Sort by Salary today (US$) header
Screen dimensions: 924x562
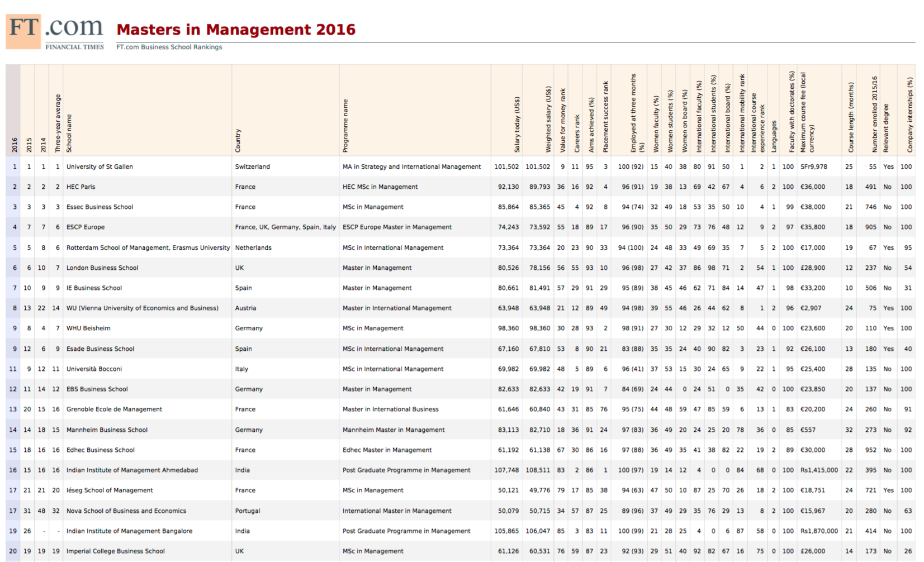pyautogui.click(x=517, y=124)
